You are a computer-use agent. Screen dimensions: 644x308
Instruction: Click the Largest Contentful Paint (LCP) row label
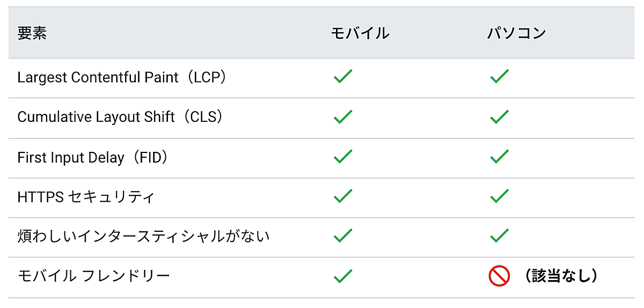122,77
